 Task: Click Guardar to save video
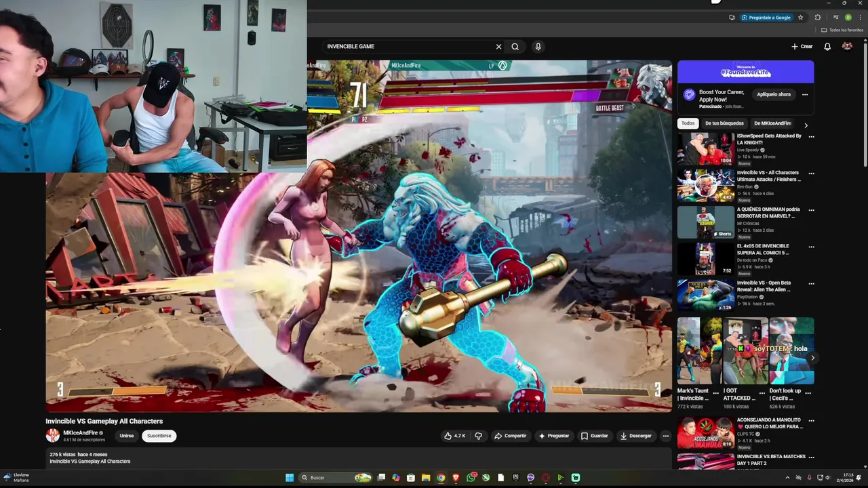pyautogui.click(x=594, y=436)
